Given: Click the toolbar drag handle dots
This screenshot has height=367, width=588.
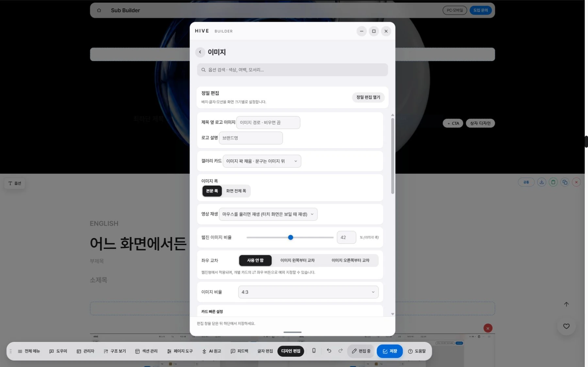Looking at the screenshot, I should tap(10, 351).
